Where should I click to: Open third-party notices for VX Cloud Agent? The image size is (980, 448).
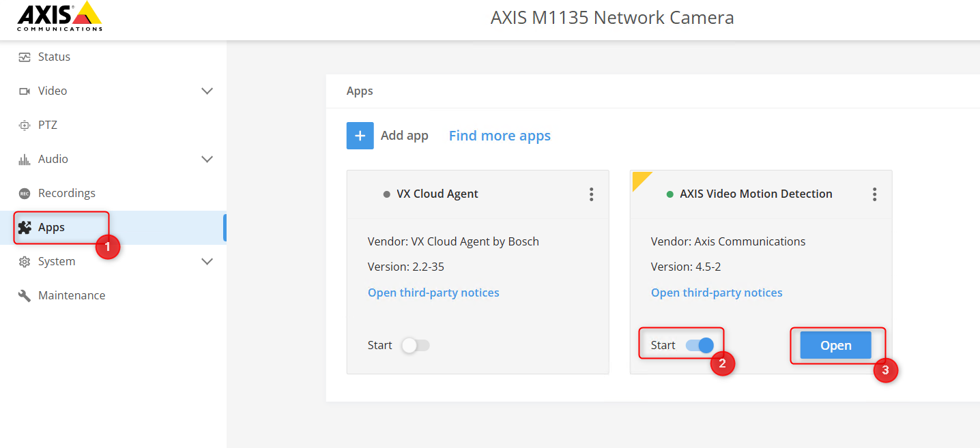tap(433, 293)
